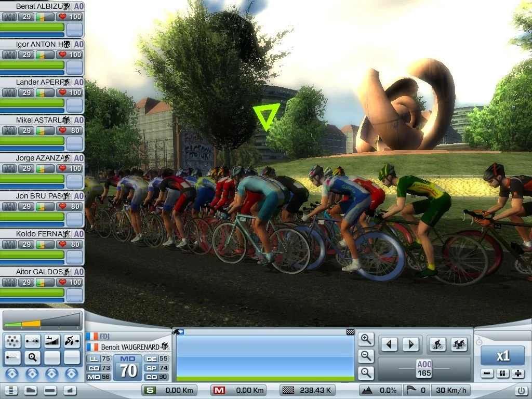Open the rider list icon at bottom left
Viewport: 532px width, 399px height.
tap(11, 390)
